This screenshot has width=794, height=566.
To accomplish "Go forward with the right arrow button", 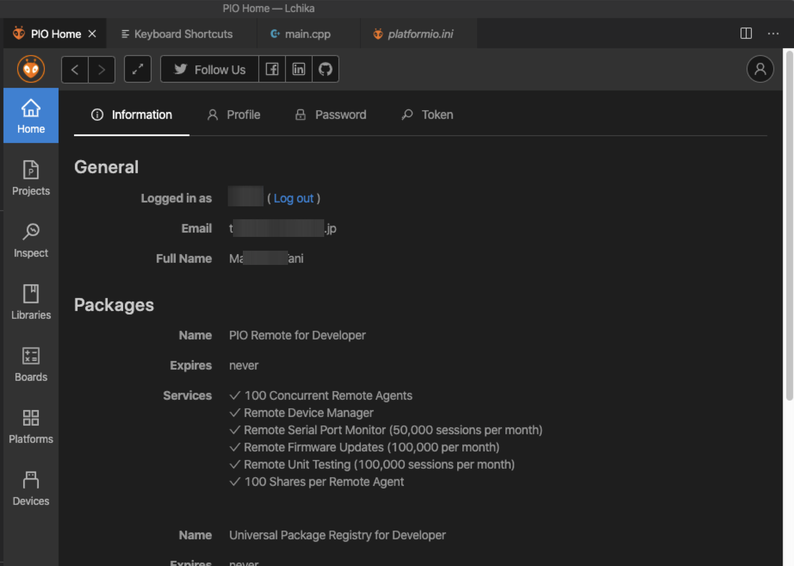I will (102, 69).
